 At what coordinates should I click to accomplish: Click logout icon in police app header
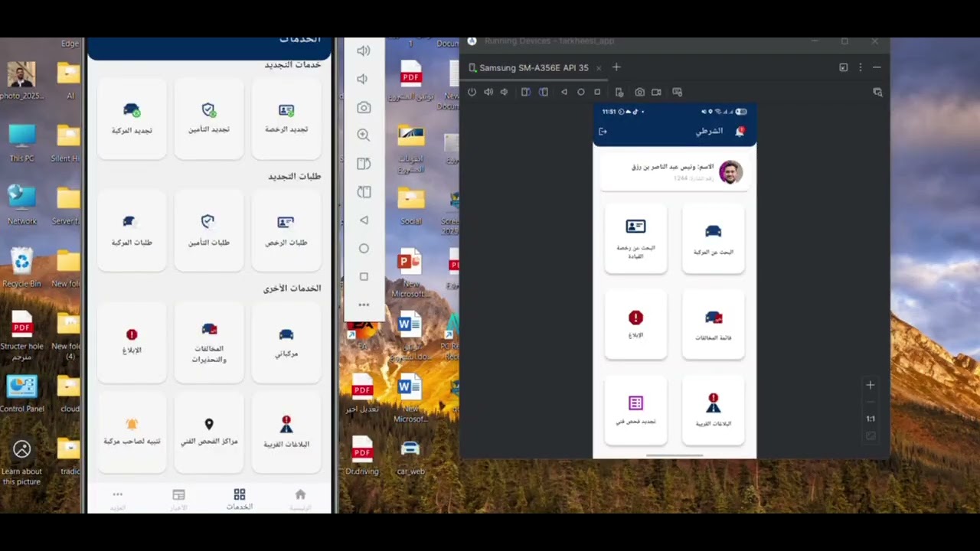pos(603,132)
